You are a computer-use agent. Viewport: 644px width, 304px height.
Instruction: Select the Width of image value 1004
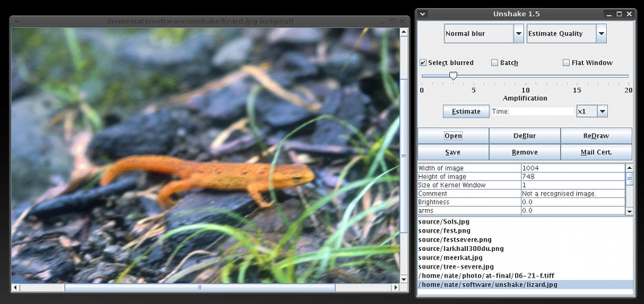[x=573, y=168]
